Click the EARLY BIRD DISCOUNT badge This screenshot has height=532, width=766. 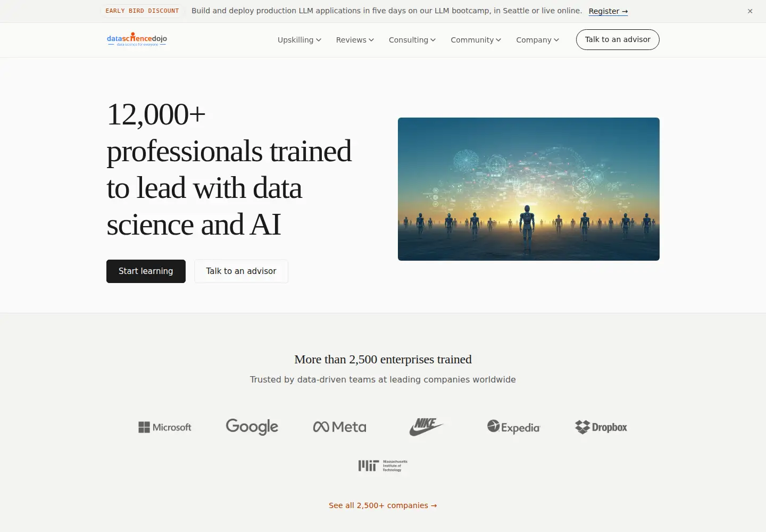[142, 11]
